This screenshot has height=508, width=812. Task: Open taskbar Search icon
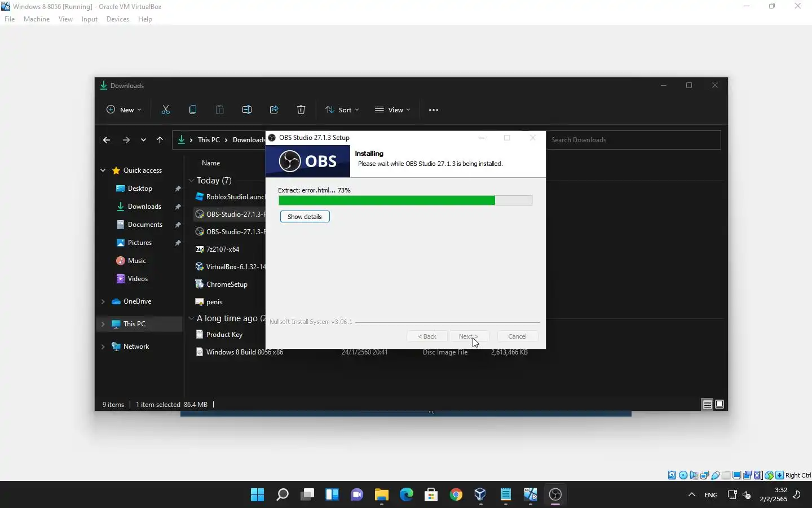pyautogui.click(x=283, y=495)
